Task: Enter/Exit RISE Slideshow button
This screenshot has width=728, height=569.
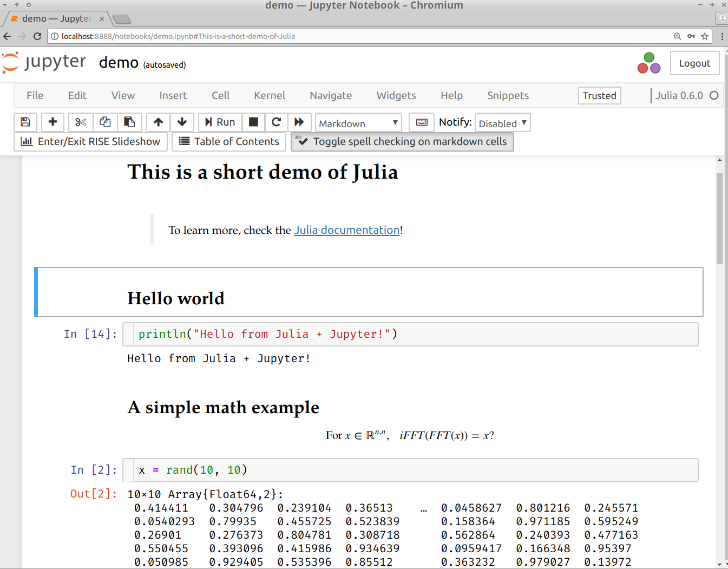Action: pos(90,142)
